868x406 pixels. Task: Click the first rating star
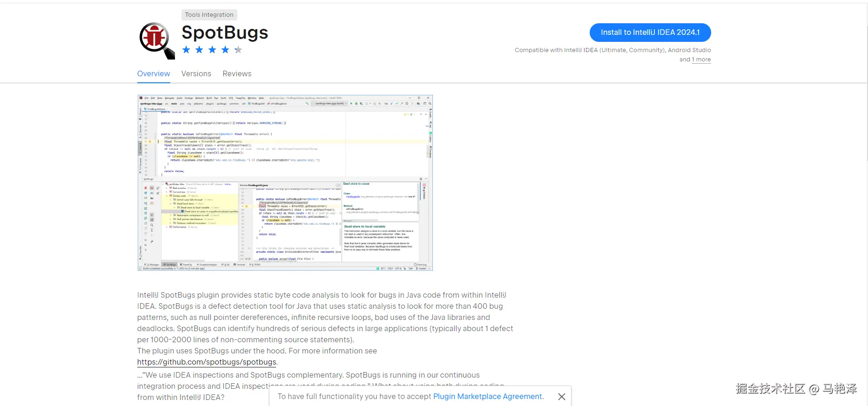(186, 50)
